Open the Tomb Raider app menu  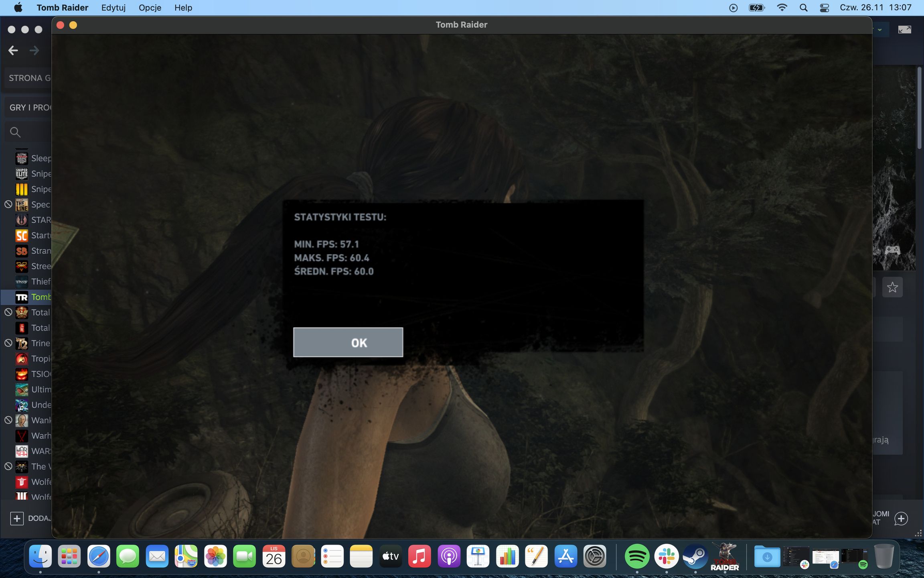pos(63,8)
